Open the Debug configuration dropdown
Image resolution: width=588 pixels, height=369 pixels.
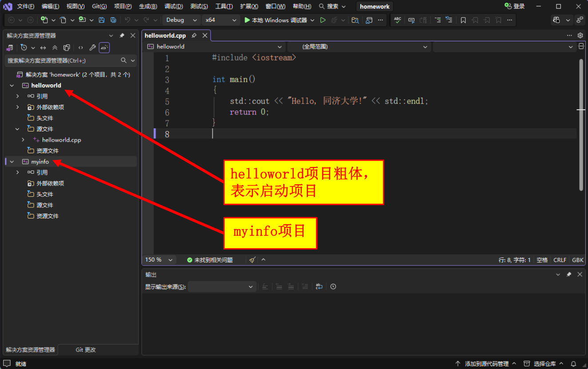pyautogui.click(x=182, y=20)
